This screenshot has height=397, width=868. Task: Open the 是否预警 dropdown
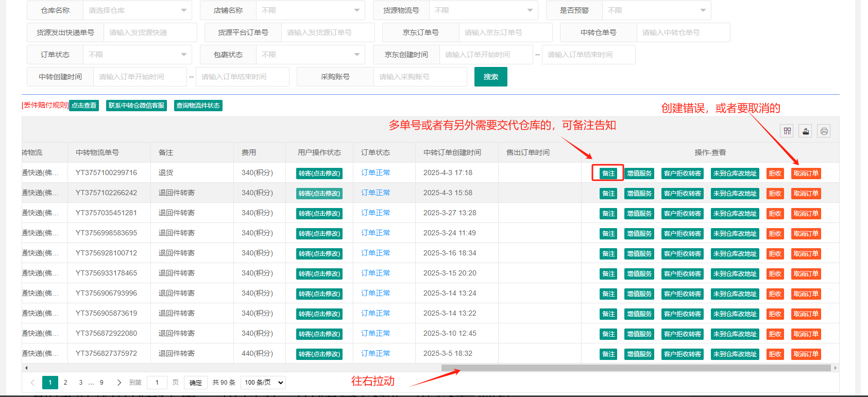click(x=656, y=10)
